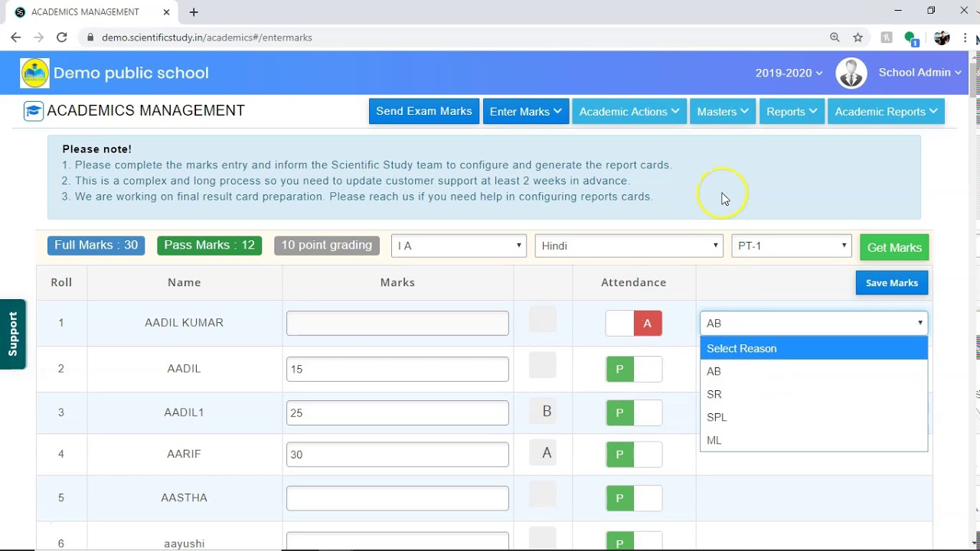Toggle attendance switch for AADIL roll 2
The image size is (980, 551).
click(x=633, y=369)
